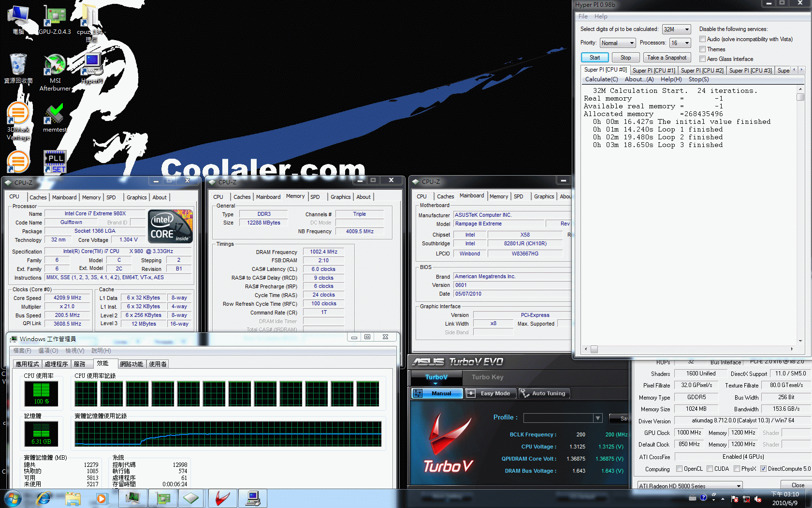The width and height of the screenshot is (812, 508).
Task: Open the Action Center flag tray icon
Action: click(735, 499)
